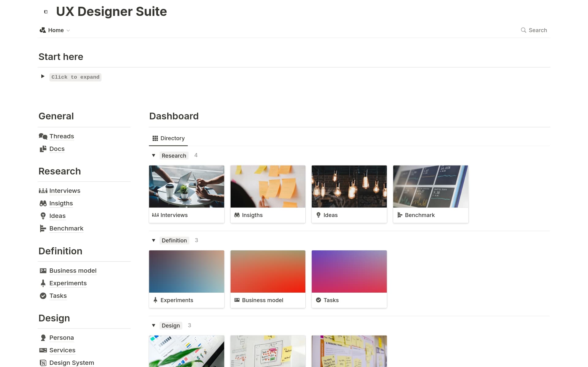This screenshot has height=367, width=588.
Task: Click the Tasks checkmark icon in sidebar
Action: pos(43,296)
